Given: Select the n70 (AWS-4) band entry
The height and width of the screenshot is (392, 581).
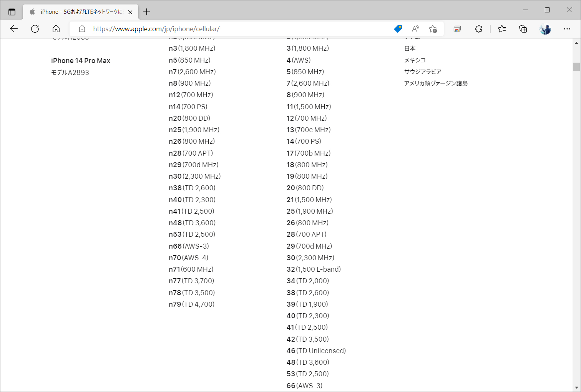Looking at the screenshot, I should click(189, 258).
